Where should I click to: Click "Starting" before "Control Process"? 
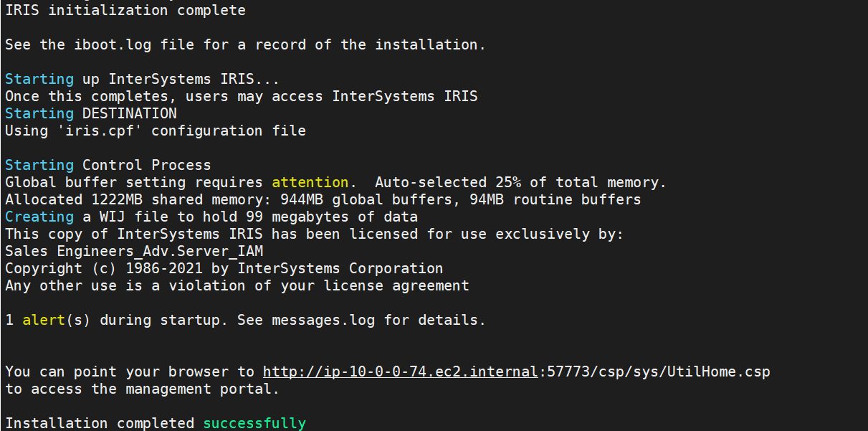[x=39, y=165]
